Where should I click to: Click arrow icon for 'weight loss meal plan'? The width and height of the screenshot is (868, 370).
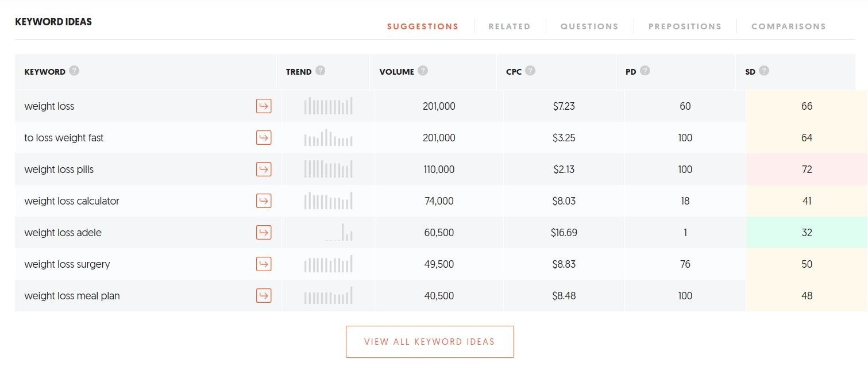coord(264,296)
